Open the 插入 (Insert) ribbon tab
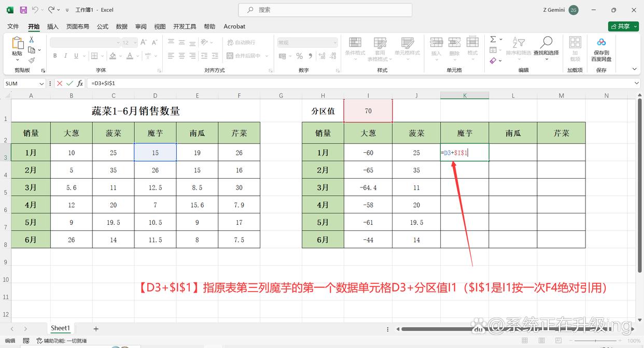The width and height of the screenshot is (644, 348). [52, 26]
